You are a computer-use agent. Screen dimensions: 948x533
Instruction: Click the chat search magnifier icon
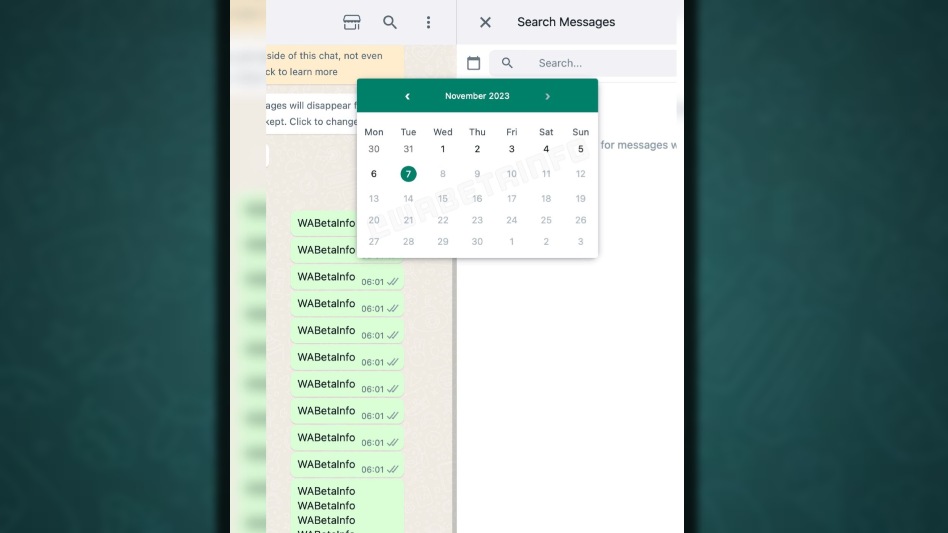(x=390, y=22)
